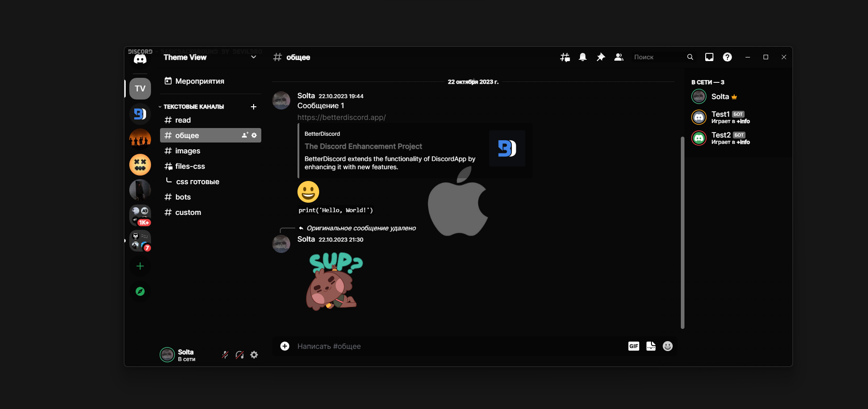
Task: Create a channel with the plus button
Action: coord(254,107)
